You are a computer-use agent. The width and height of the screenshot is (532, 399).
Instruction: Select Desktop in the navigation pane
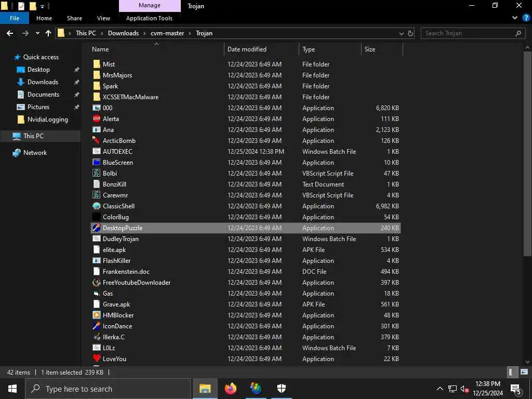38,70
